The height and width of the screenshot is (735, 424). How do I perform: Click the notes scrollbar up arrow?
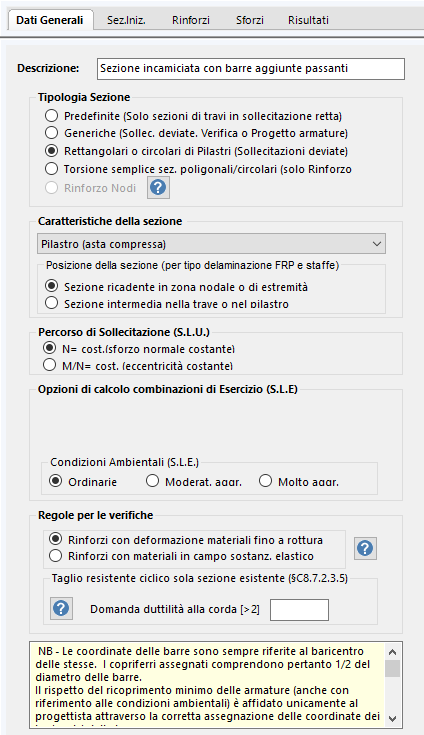[x=393, y=652]
